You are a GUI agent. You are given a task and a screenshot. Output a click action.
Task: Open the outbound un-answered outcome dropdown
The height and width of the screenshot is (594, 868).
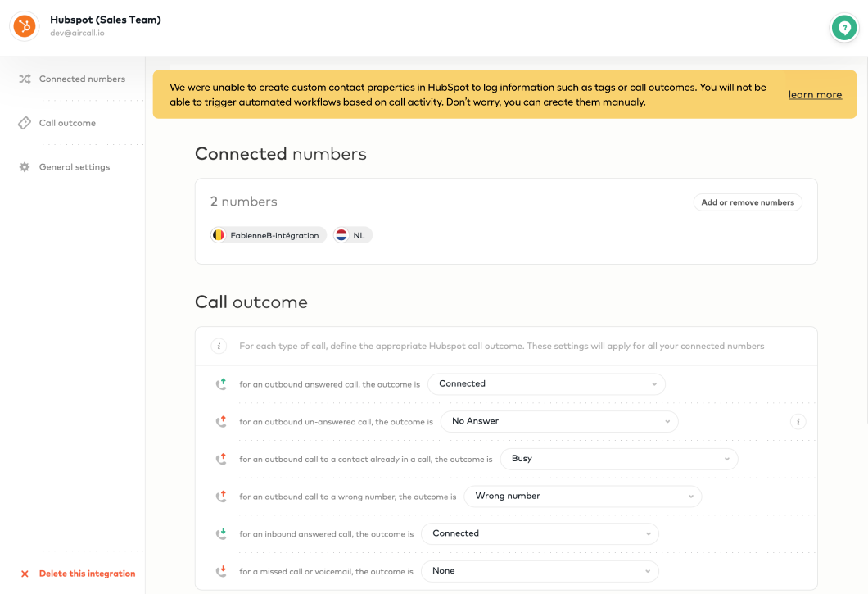[x=559, y=422]
